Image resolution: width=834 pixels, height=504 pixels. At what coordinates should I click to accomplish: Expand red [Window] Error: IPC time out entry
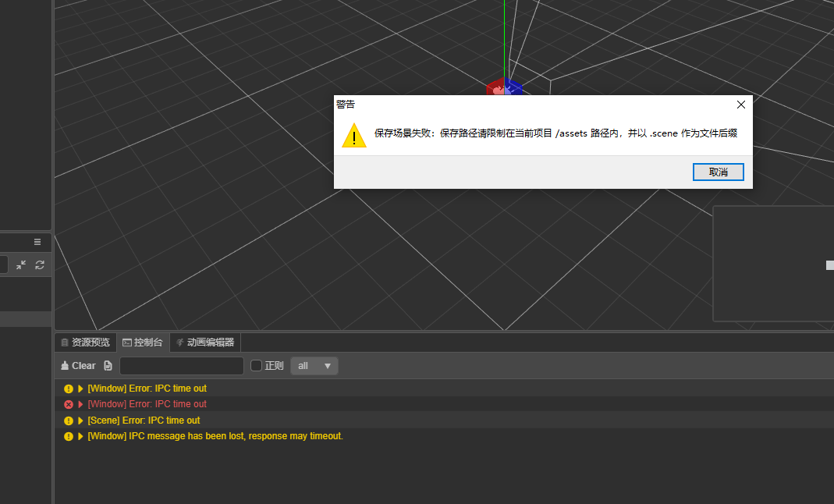click(81, 405)
